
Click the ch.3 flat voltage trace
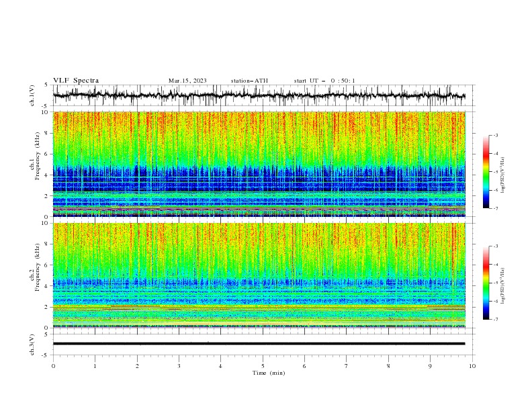coord(259,344)
